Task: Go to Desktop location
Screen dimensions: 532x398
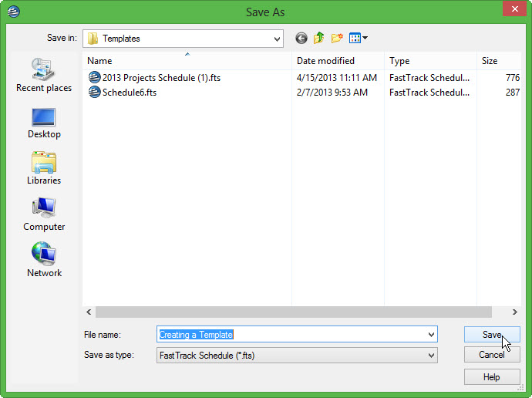Action: (44, 123)
